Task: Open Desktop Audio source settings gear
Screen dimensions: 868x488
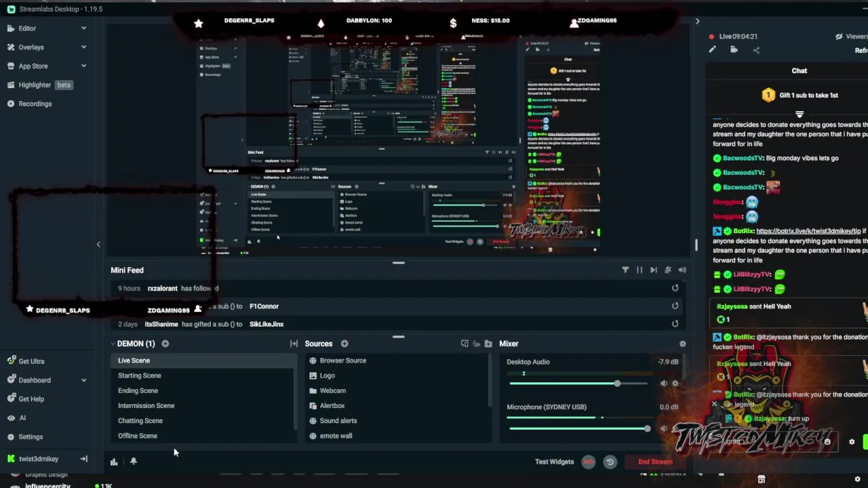Action: click(675, 384)
